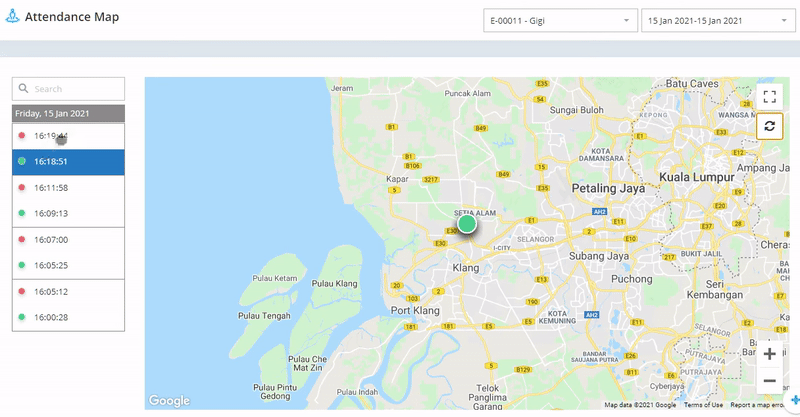
Task: Select the 16:11:58 attendance record
Action: pyautogui.click(x=68, y=188)
